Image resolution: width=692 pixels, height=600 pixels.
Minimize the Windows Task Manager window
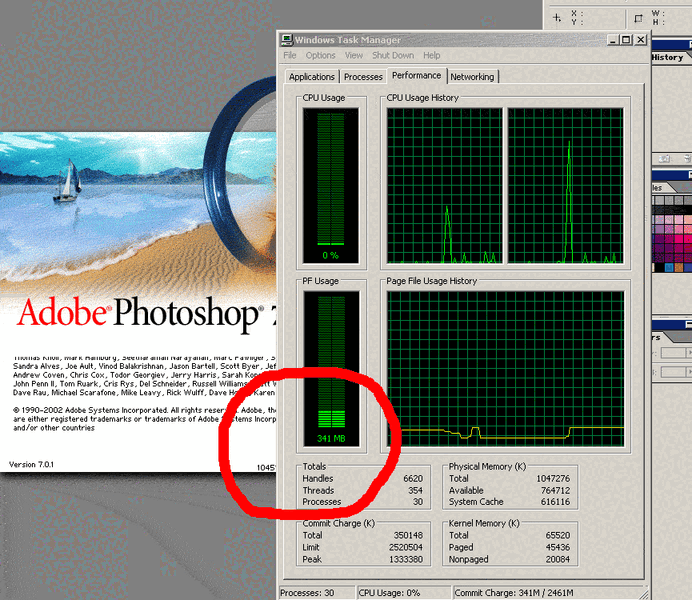tap(613, 40)
